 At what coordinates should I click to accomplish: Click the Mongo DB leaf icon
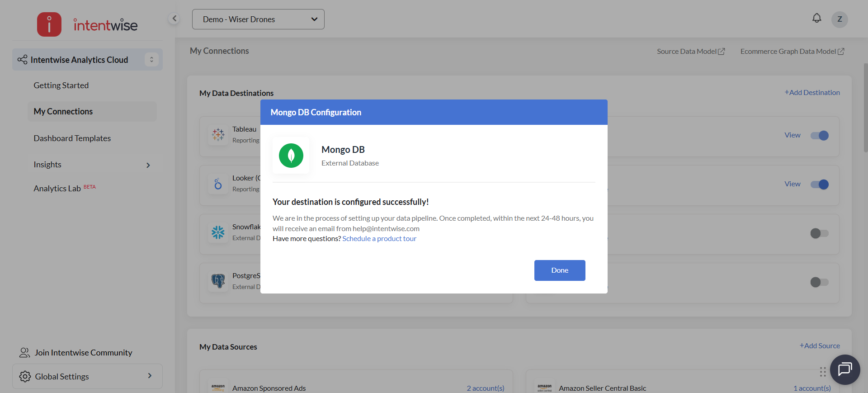[x=291, y=156]
